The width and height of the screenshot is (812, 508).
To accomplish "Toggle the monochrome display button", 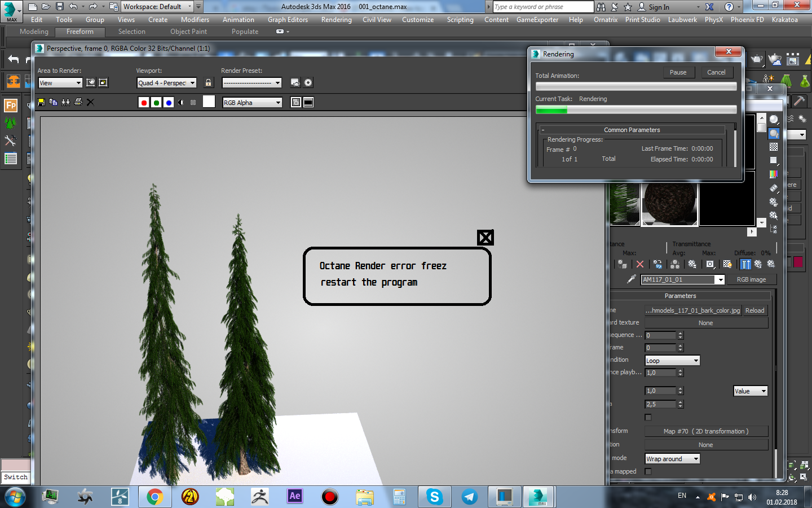I will [x=193, y=102].
